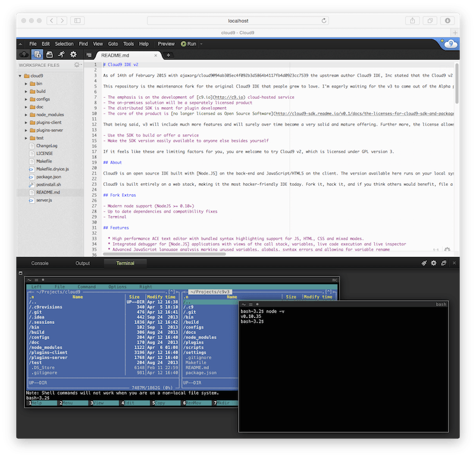The width and height of the screenshot is (476, 458).
Task: Open console panel settings gear
Action: pos(434,263)
